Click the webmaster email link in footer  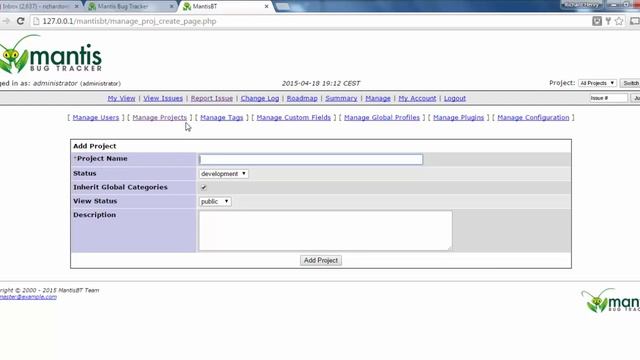point(28,297)
